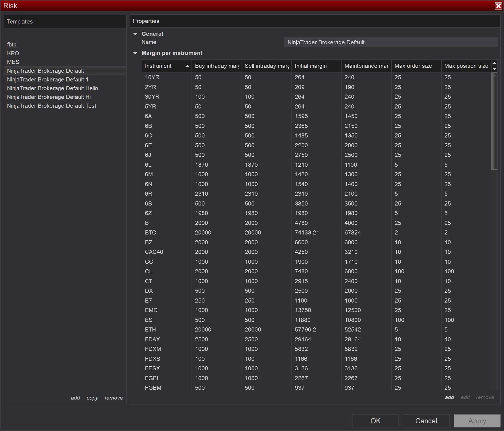Select the BZ instrument row
The width and height of the screenshot is (504, 431).
click(x=316, y=242)
